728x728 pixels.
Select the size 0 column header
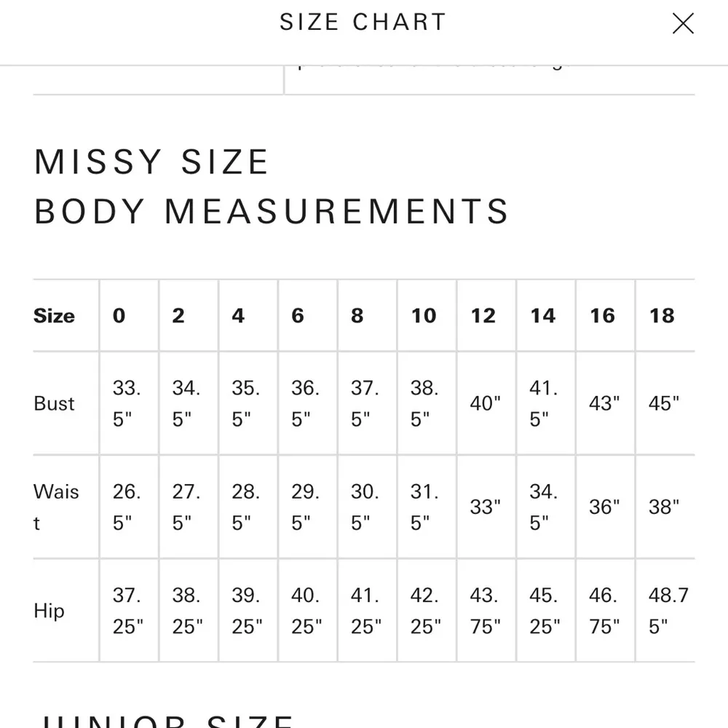pos(119,316)
